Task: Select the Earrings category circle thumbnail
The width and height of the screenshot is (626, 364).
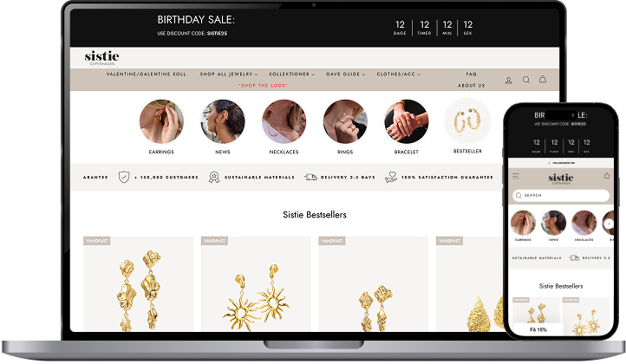Action: pos(161,121)
